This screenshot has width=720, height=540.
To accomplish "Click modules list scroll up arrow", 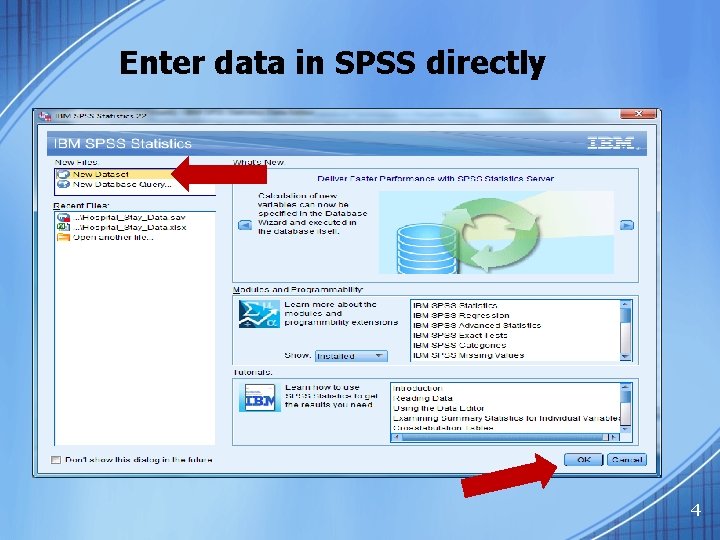I will click(x=625, y=304).
